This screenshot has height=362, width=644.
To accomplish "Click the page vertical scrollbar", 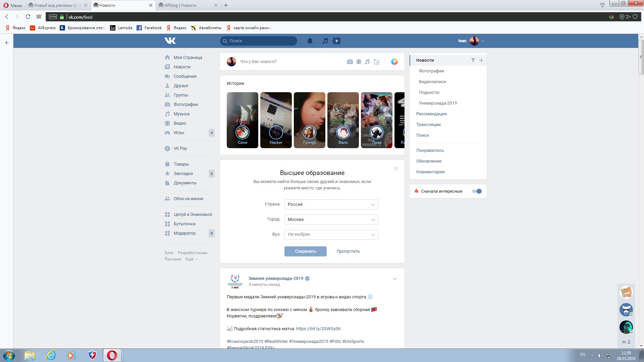I will [x=641, y=57].
